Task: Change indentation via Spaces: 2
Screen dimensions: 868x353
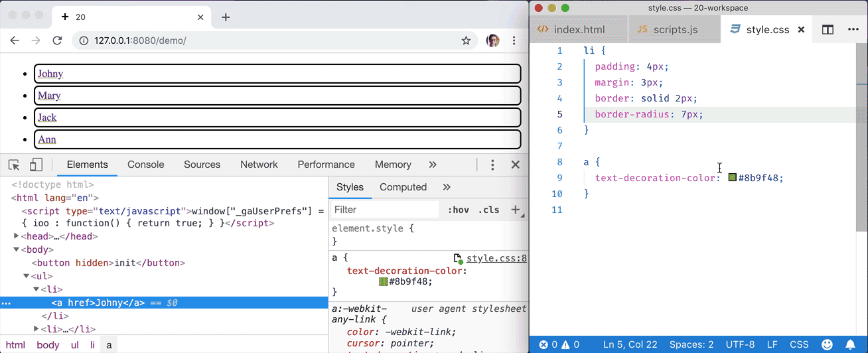Action: tap(691, 345)
